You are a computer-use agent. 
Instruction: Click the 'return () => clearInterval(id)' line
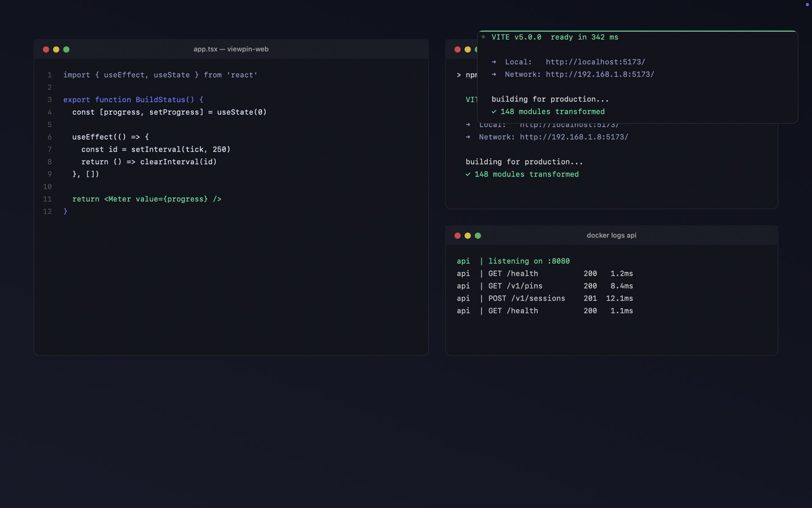pos(149,162)
